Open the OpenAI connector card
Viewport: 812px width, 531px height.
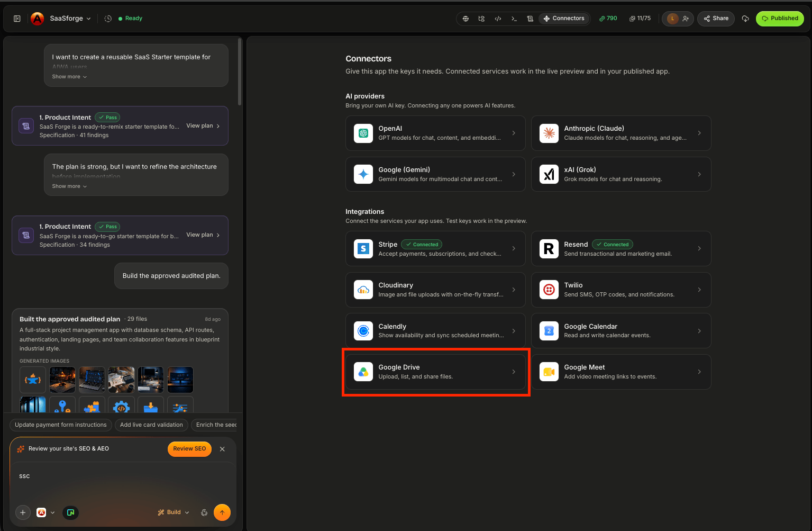(x=435, y=133)
